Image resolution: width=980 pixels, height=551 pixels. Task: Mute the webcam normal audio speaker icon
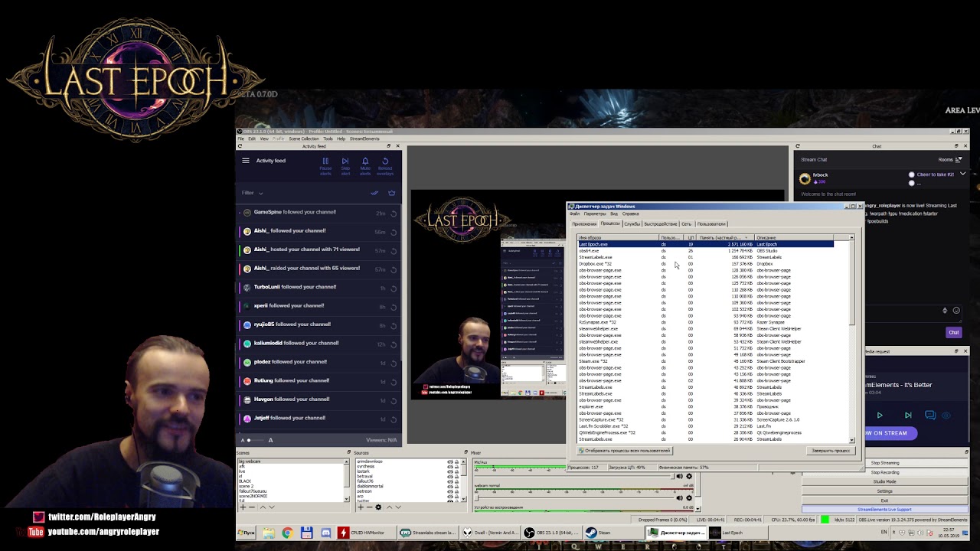pos(679,498)
